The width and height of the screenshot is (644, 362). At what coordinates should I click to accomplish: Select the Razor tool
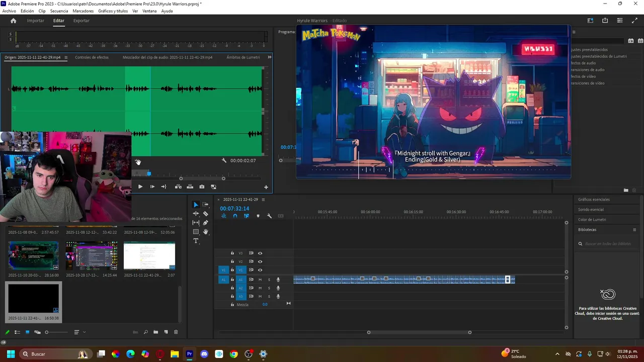tap(205, 214)
